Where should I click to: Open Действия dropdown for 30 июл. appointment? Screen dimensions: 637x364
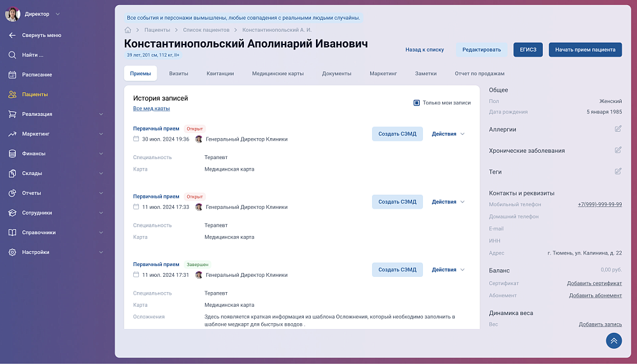tap(448, 134)
